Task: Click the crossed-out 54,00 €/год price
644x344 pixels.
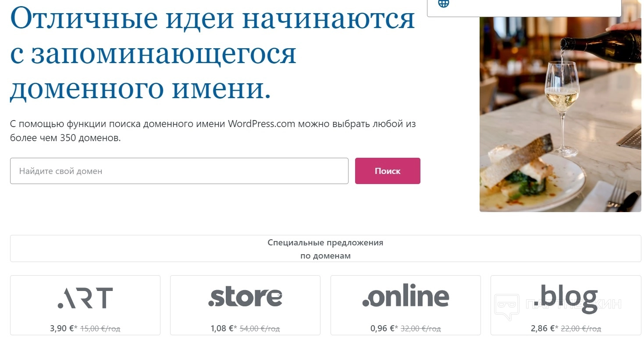Action: [x=260, y=328]
